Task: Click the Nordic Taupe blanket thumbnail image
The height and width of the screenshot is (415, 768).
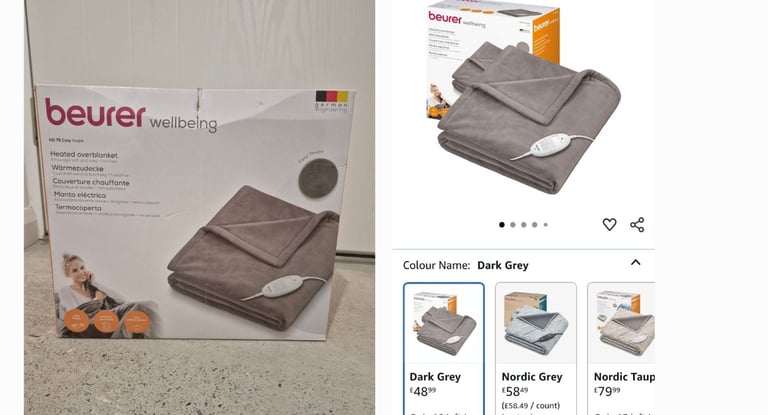Action: (624, 323)
